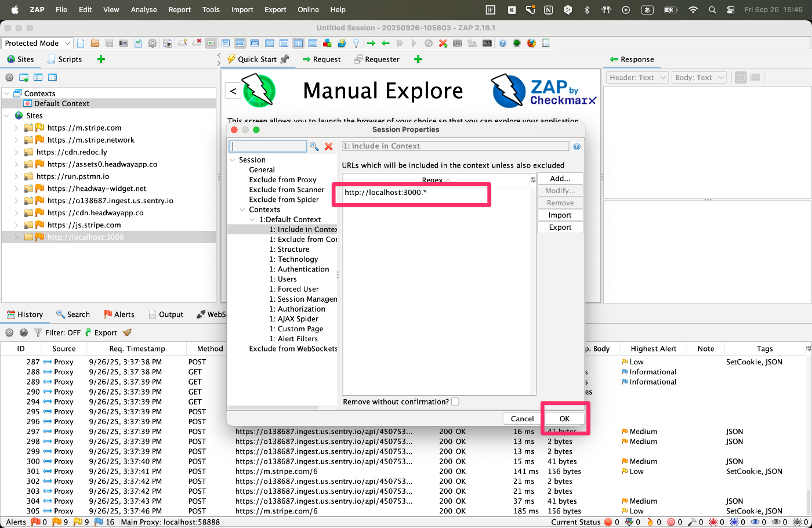The image size is (812, 528).
Task: Click the light bulb icon in toolbar
Action: (356, 43)
